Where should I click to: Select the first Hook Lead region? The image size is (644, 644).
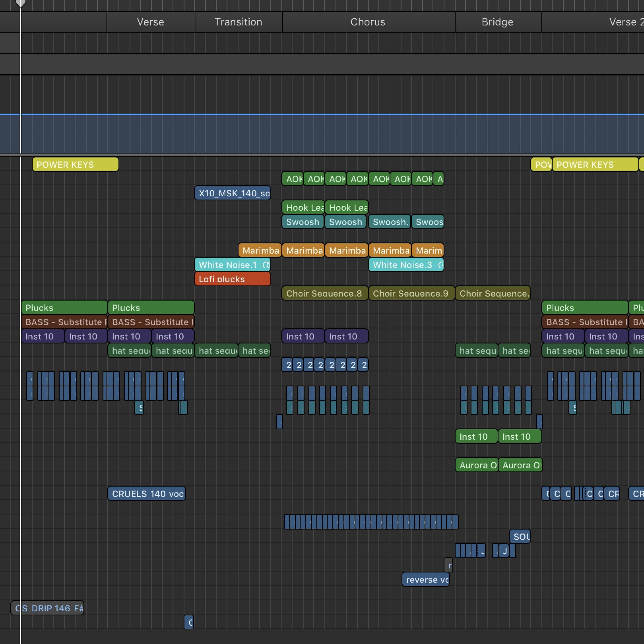(x=303, y=208)
